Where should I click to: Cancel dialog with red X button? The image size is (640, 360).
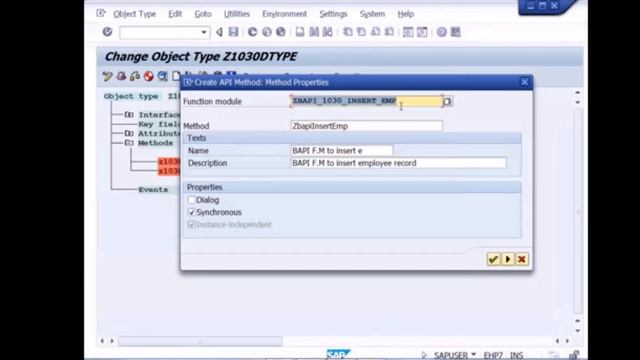[522, 259]
